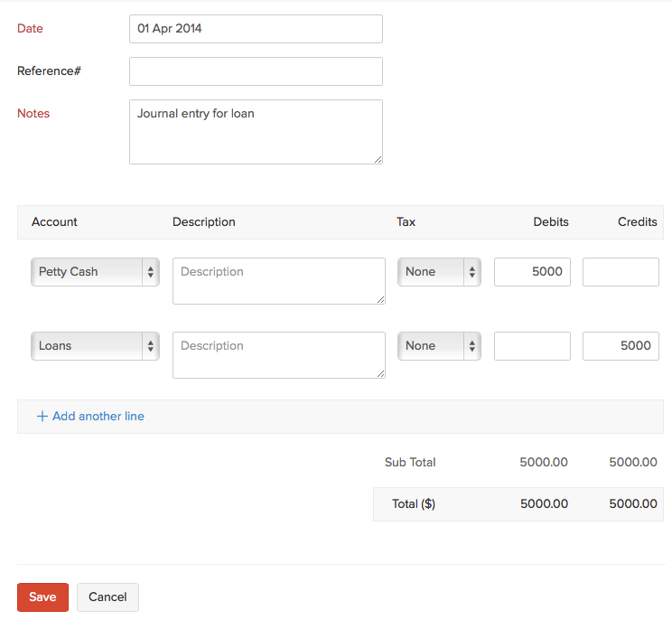The image size is (672, 620).
Task: Expand the Tax dropdown in Petty Cash row
Action: click(438, 272)
